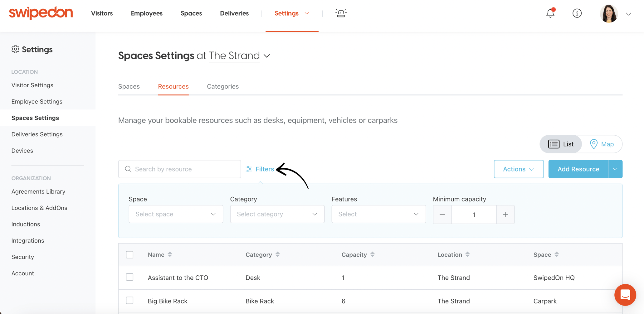Increase minimum capacity with plus button
This screenshot has width=644, height=314.
pos(505,215)
